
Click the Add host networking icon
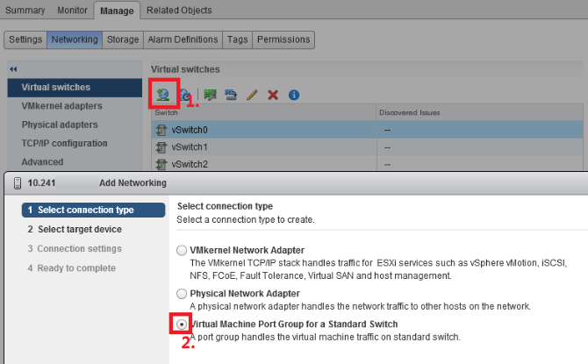point(163,94)
